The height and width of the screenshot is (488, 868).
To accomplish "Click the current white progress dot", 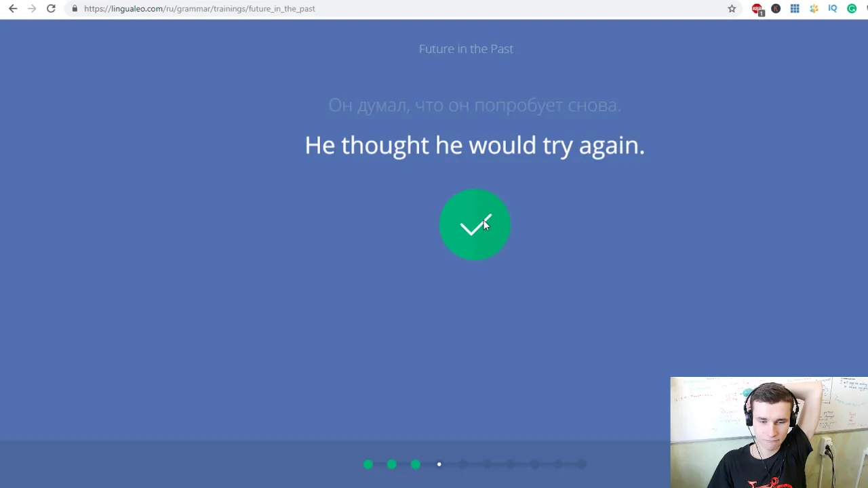I will [x=439, y=464].
